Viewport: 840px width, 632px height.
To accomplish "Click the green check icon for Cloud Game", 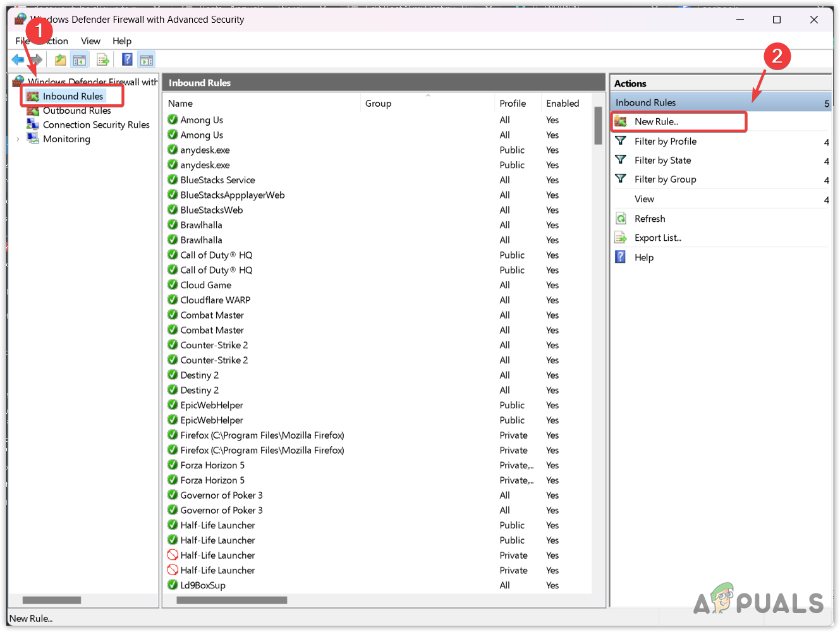I will pos(173,285).
